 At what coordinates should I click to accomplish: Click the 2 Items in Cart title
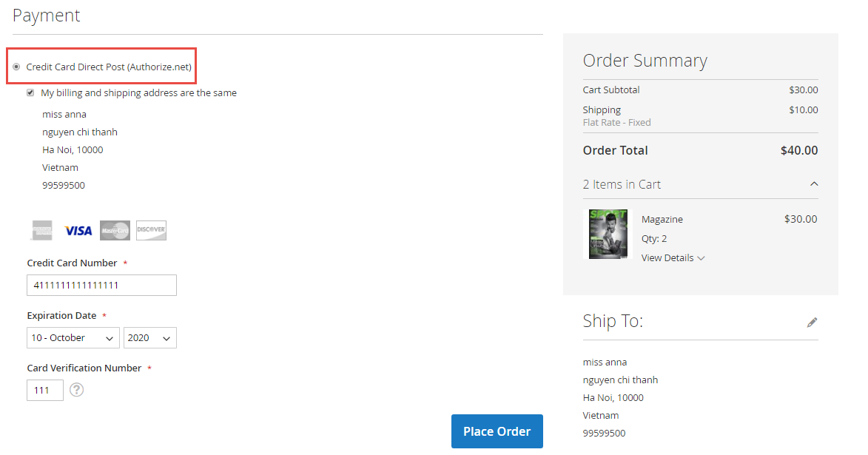(x=622, y=184)
